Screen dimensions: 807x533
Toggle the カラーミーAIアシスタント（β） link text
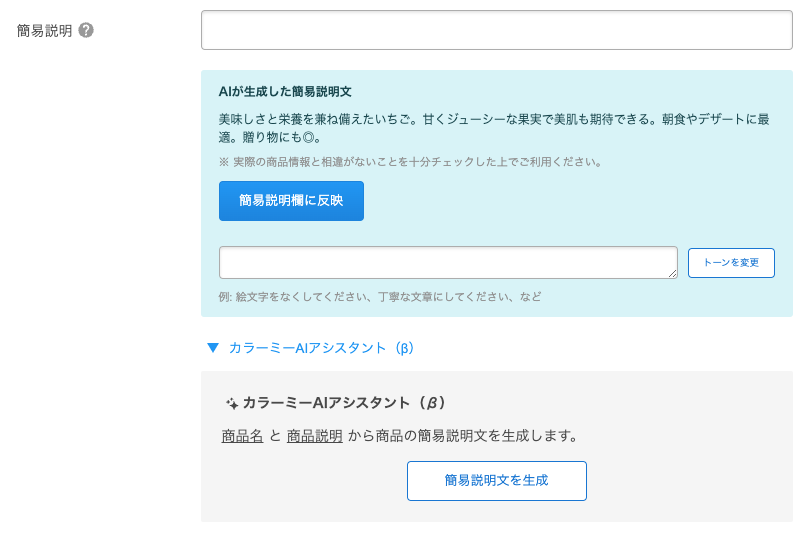point(321,348)
